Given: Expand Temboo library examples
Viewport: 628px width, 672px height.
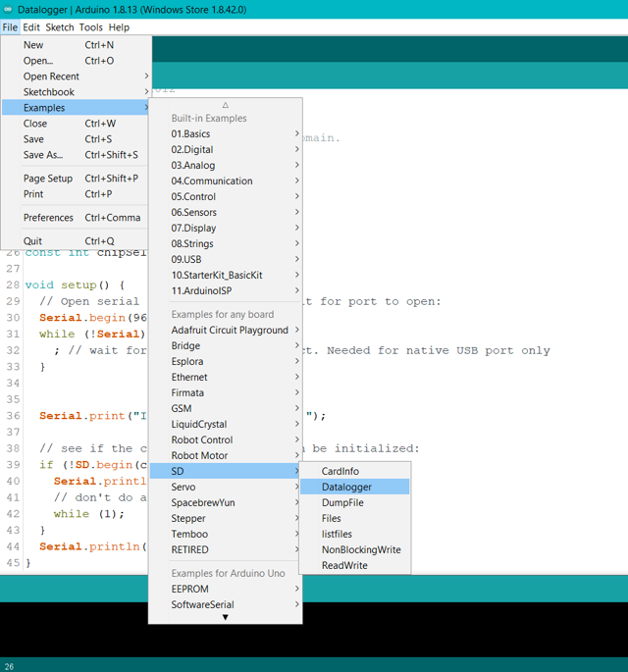Looking at the screenshot, I should point(226,534).
